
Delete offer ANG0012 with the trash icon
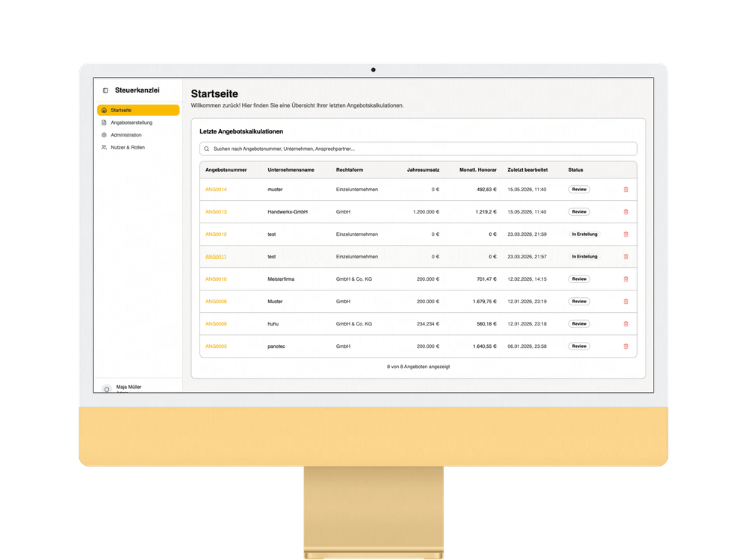[626, 234]
